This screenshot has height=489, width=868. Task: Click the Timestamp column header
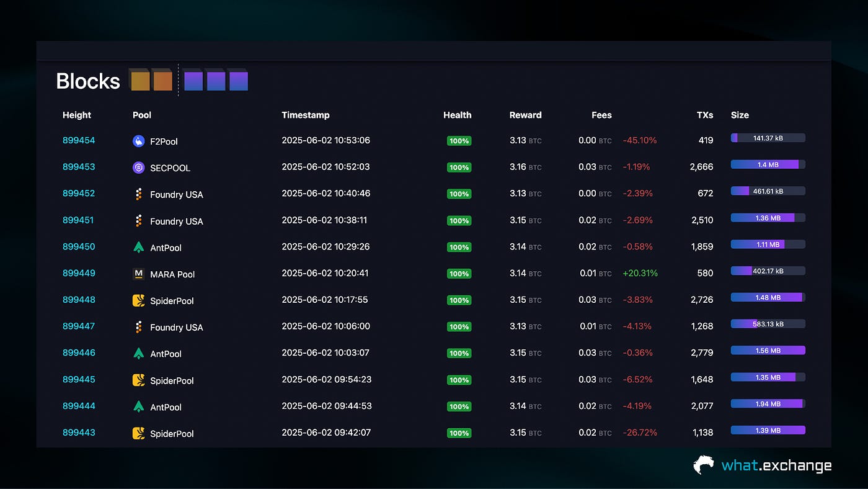pyautogui.click(x=306, y=115)
